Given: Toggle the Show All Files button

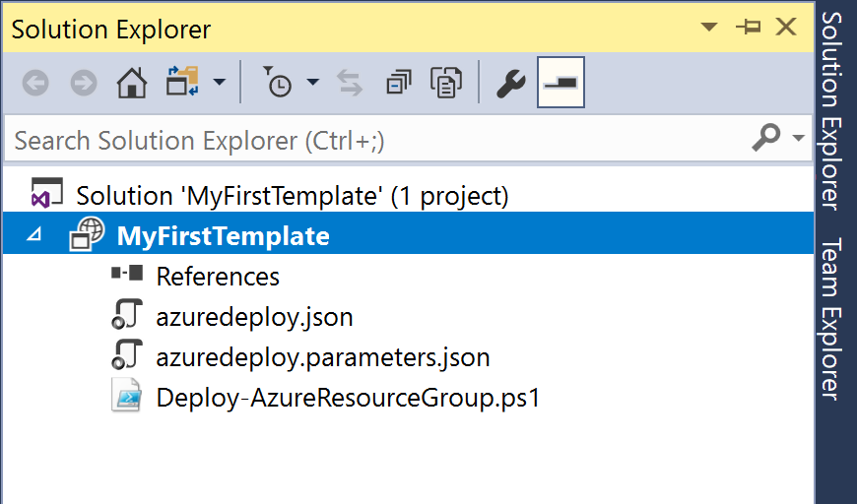Looking at the screenshot, I should (446, 83).
